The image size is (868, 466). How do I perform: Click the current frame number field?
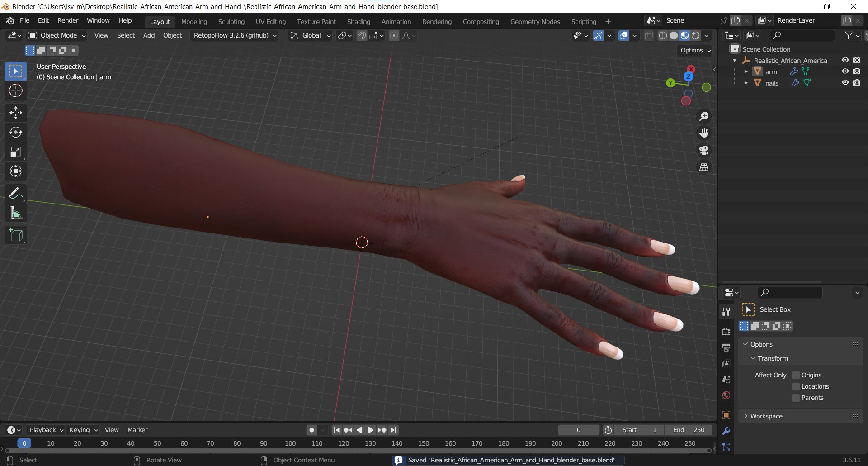(x=579, y=430)
